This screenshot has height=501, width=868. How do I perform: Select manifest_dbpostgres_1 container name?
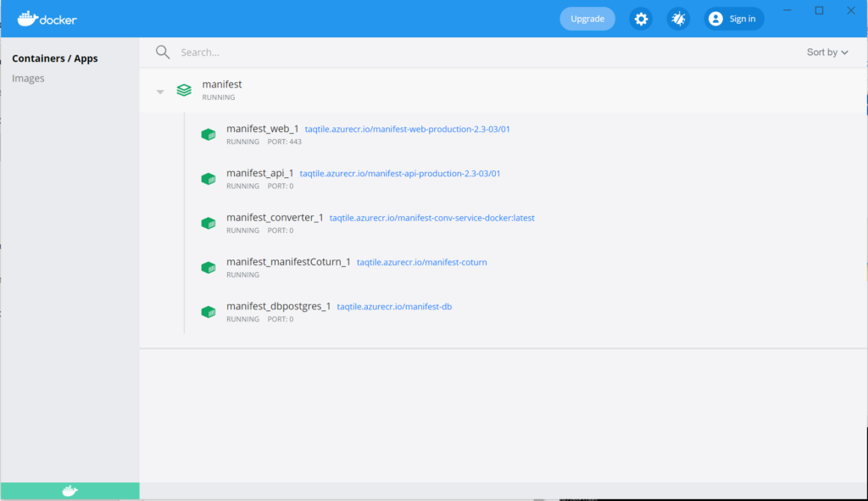pyautogui.click(x=278, y=305)
